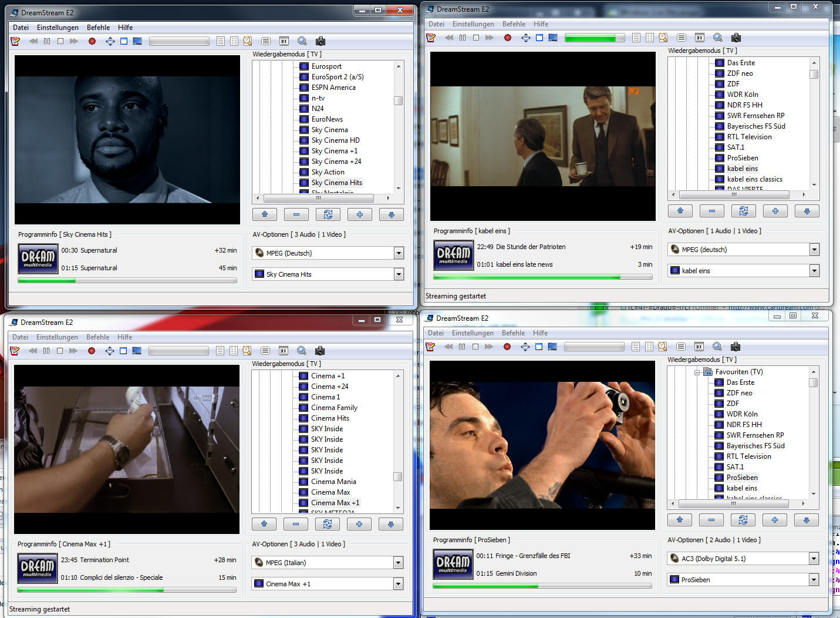Image resolution: width=840 pixels, height=618 pixels.
Task: Collapse the Favouriten (TV) tree node
Action: (697, 372)
